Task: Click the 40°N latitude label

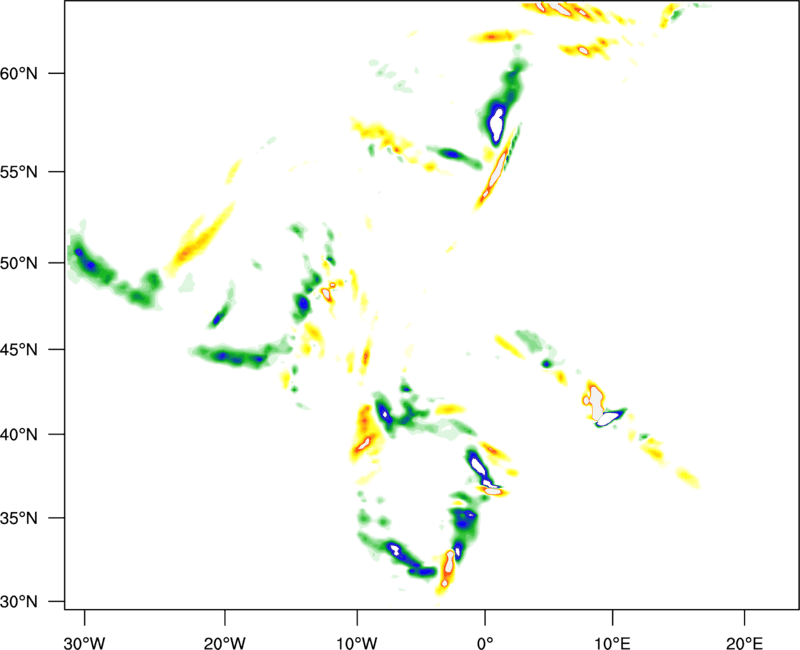Action: [x=19, y=435]
